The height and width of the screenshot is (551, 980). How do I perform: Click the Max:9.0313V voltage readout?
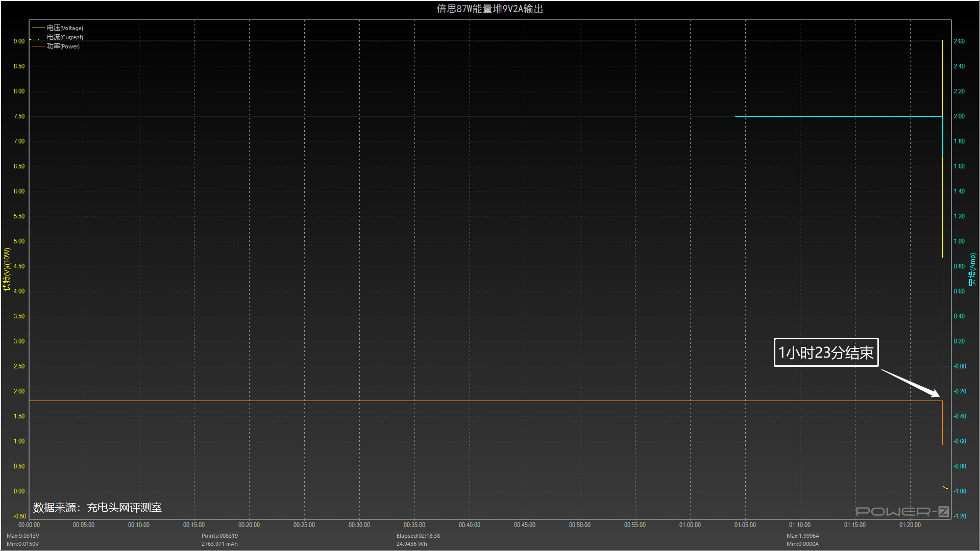(23, 536)
